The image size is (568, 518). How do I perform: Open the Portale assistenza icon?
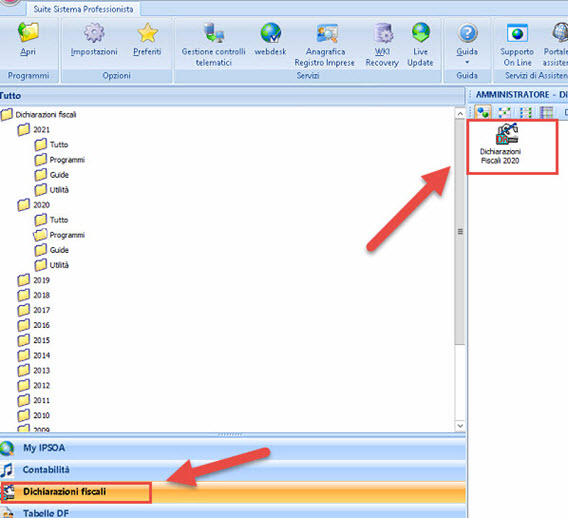(x=555, y=44)
